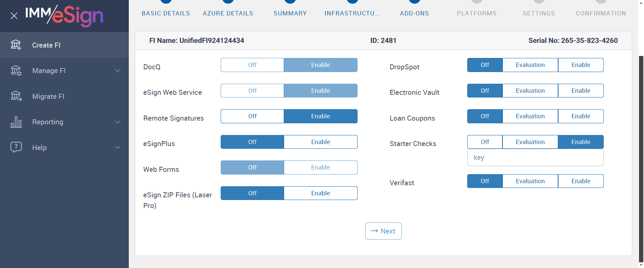Open the Manage FI menu label
The width and height of the screenshot is (644, 268).
[49, 71]
